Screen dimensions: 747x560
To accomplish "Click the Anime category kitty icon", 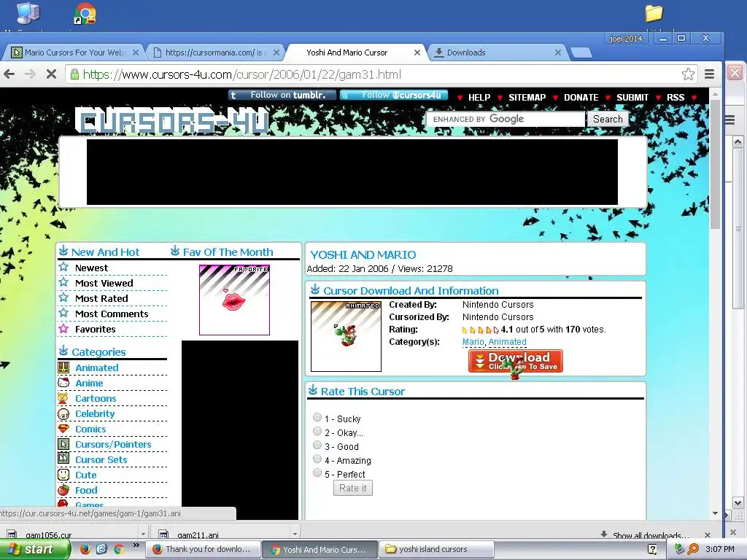I will click(x=63, y=382).
